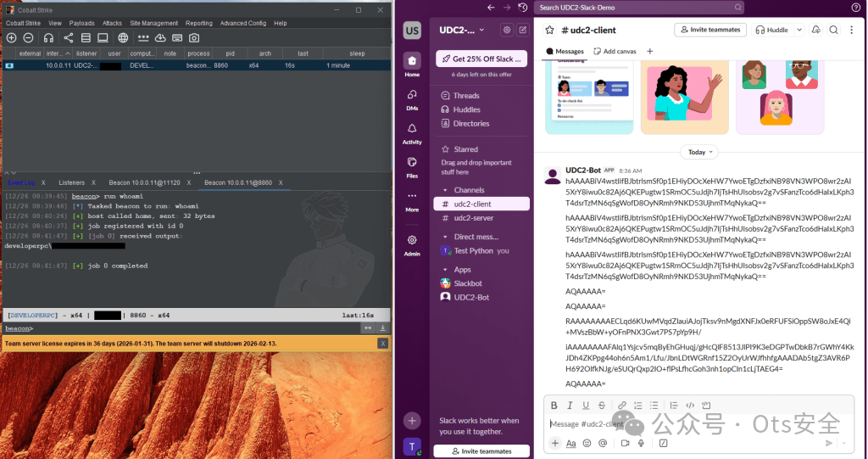
Task: Open Slack Home in the sidebar rail
Action: click(412, 64)
